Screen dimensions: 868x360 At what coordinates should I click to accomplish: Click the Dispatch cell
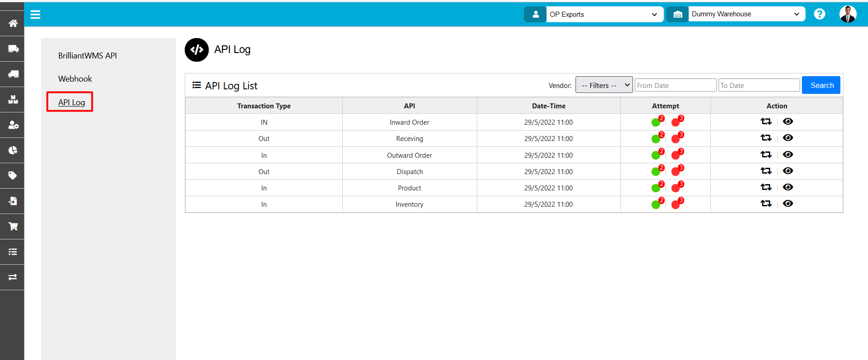coord(410,172)
